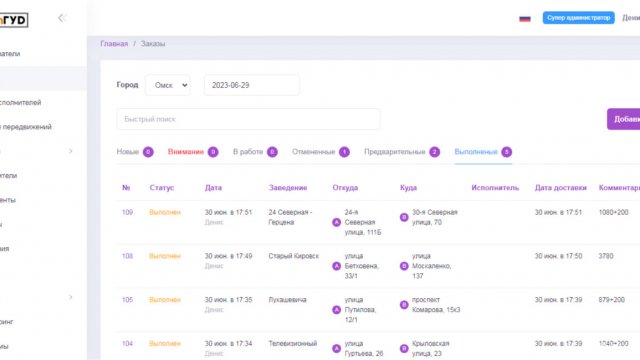640x360 pixels.
Task: Switch to the Отмененные tab
Action: click(313, 152)
